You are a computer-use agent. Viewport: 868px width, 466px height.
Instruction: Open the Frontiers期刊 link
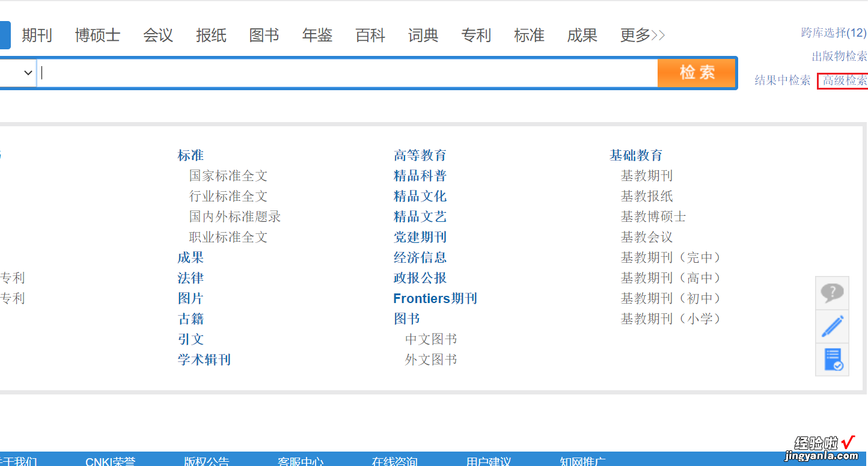[x=435, y=298]
